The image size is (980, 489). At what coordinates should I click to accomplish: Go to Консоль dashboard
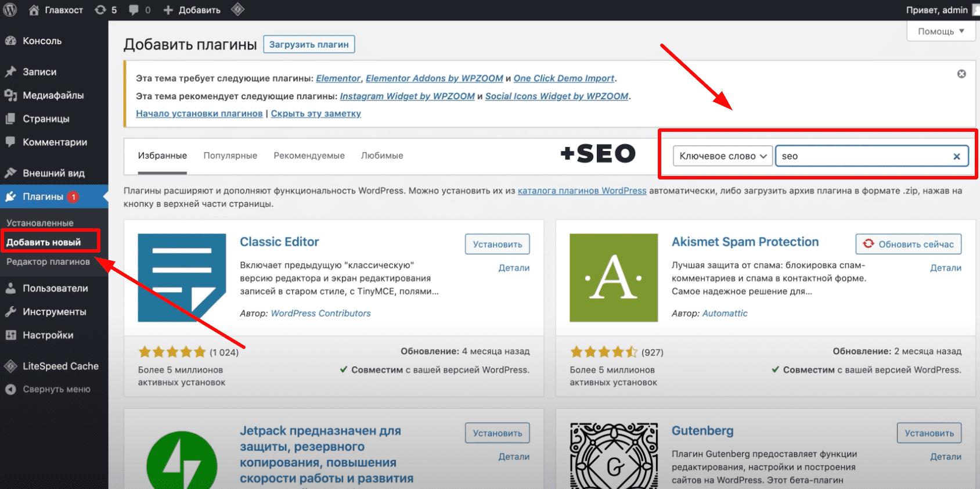(x=42, y=41)
